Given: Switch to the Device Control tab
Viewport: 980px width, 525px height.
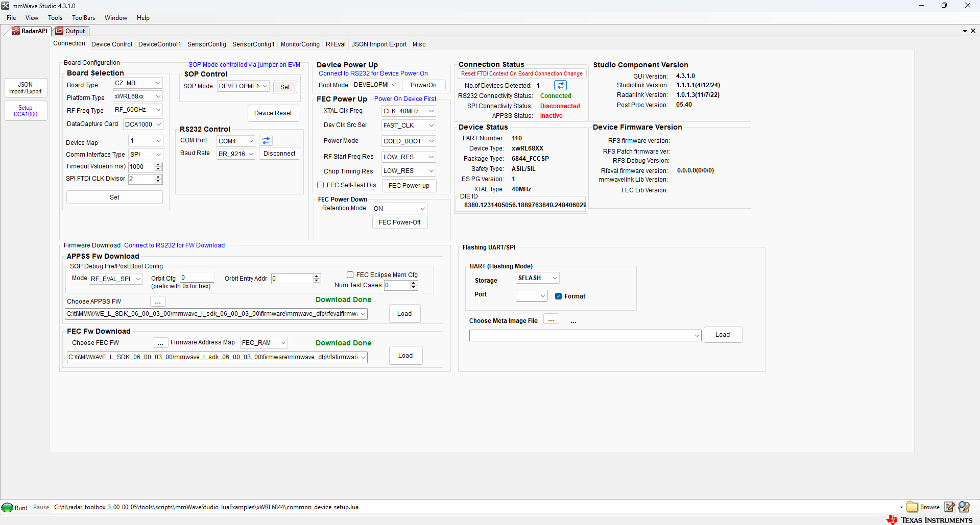Looking at the screenshot, I should (112, 44).
